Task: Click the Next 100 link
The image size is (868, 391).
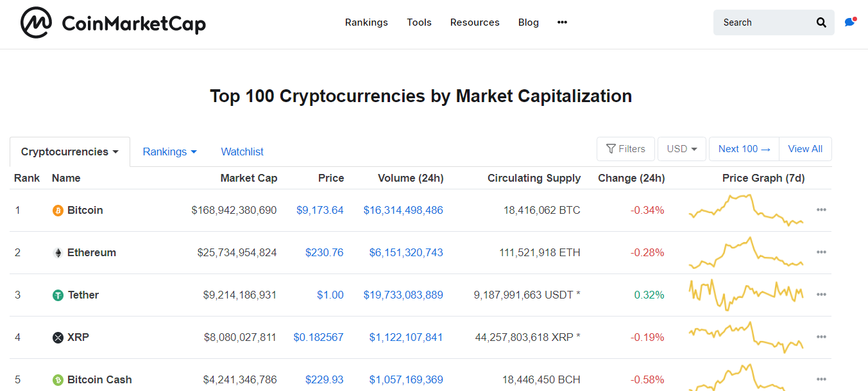Action: [744, 148]
